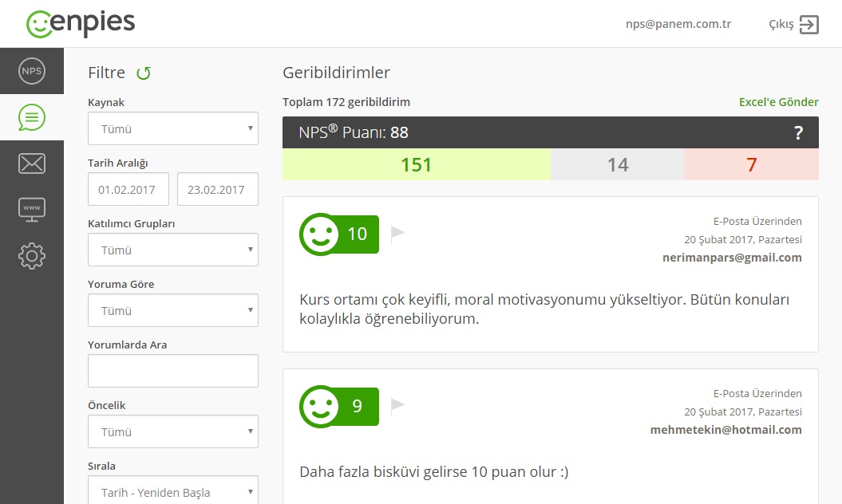Click nerimanpars@gmail.com email address
The width and height of the screenshot is (842, 504).
[732, 258]
